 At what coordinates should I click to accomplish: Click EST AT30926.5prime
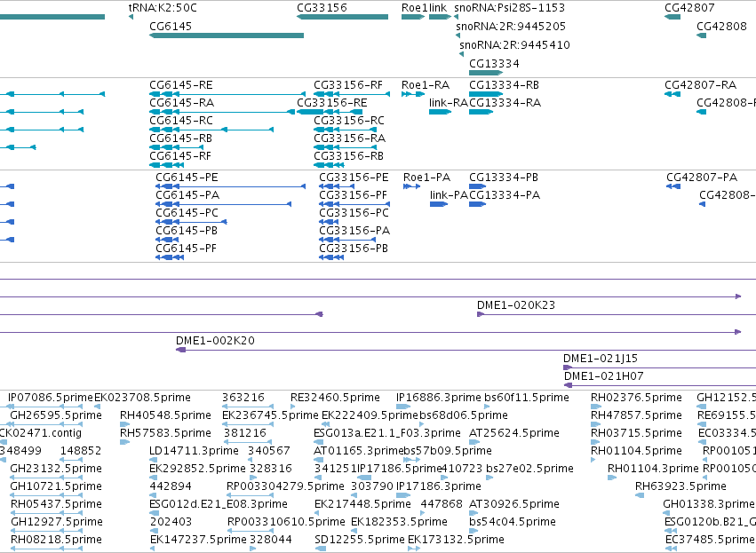(514, 504)
